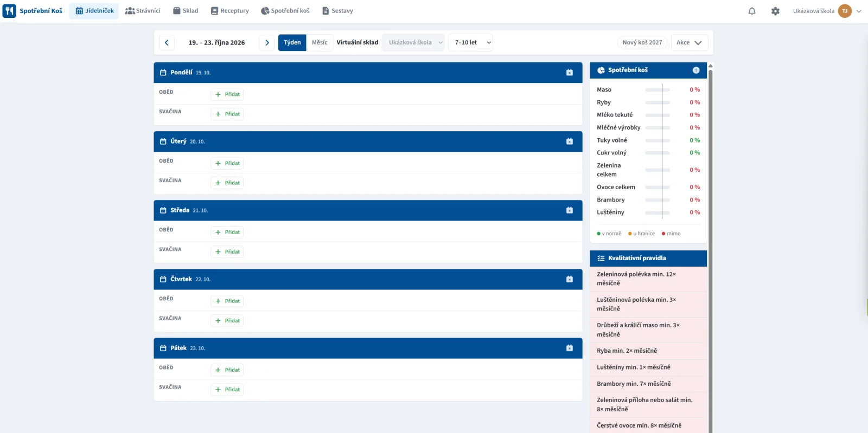Click the calendar-plus icon for Pondělí
This screenshot has width=868, height=433.
[x=570, y=73]
